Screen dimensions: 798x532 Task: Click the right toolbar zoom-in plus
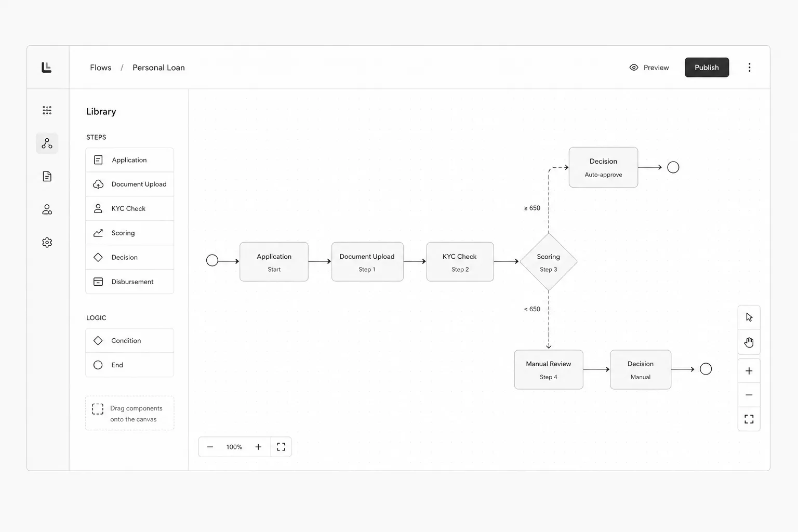pyautogui.click(x=749, y=371)
